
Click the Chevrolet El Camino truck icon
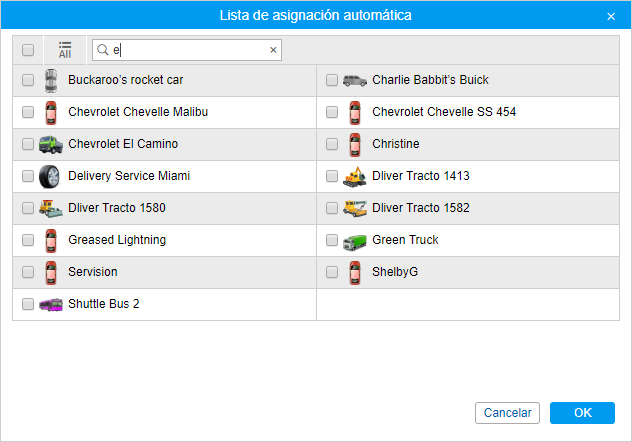tap(50, 144)
